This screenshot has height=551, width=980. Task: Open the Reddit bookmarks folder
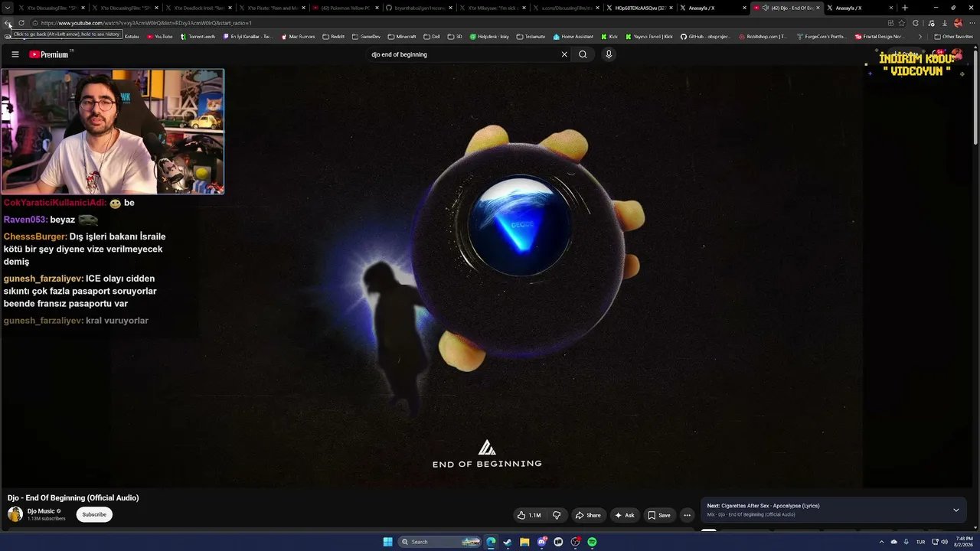[x=334, y=37]
